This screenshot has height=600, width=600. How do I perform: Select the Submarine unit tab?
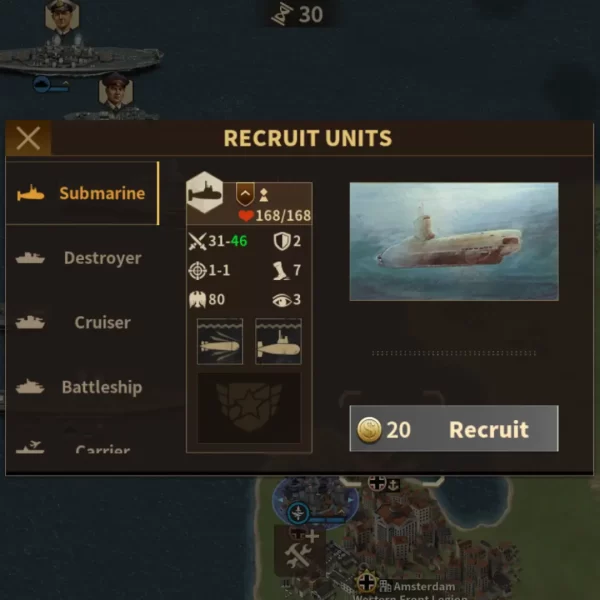(x=82, y=193)
